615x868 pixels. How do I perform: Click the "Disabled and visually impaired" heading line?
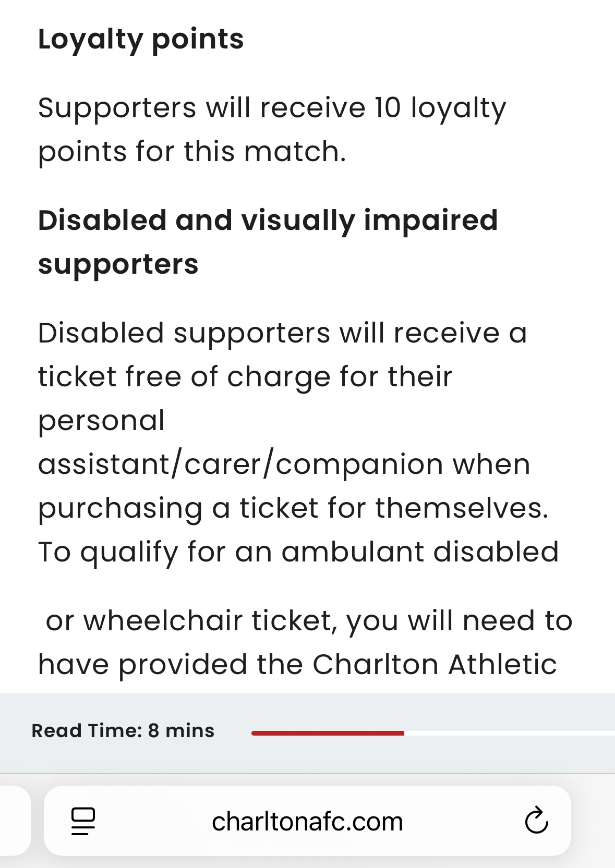click(x=268, y=221)
